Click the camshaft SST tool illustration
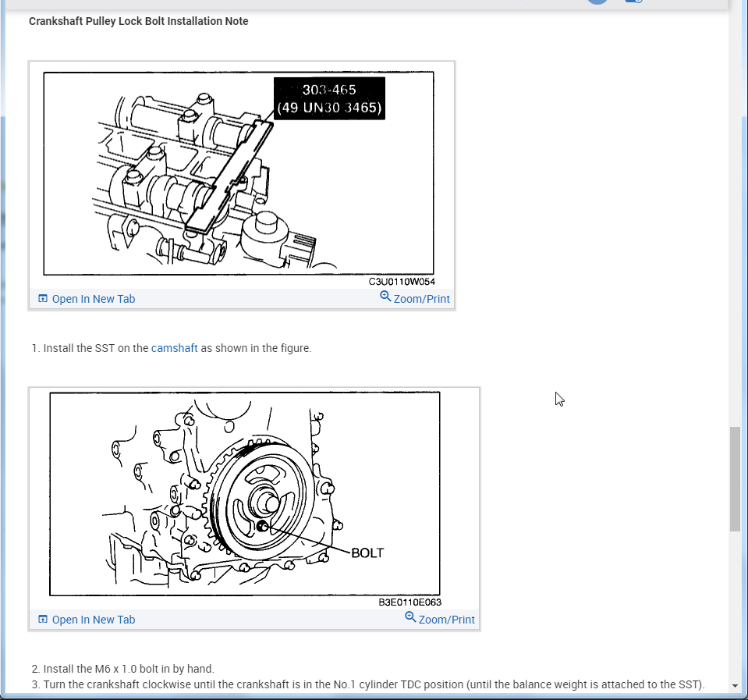The height and width of the screenshot is (700, 748). [239, 173]
